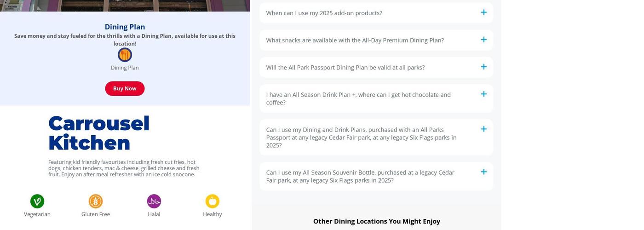Expand the All Park Passport Dining Plan question
The height and width of the screenshot is (230, 644).
point(345,67)
